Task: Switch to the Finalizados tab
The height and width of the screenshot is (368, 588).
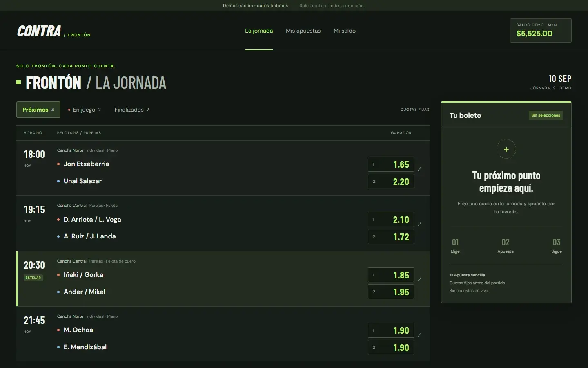Action: click(132, 110)
